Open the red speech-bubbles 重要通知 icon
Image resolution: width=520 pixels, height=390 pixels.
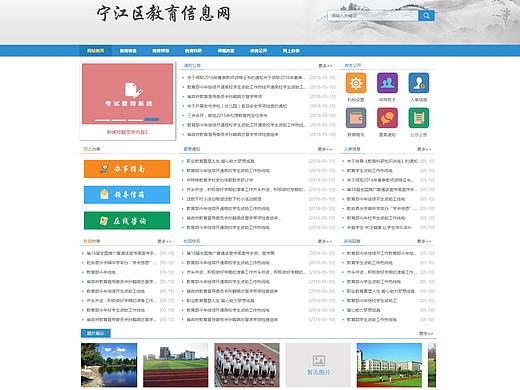387,118
